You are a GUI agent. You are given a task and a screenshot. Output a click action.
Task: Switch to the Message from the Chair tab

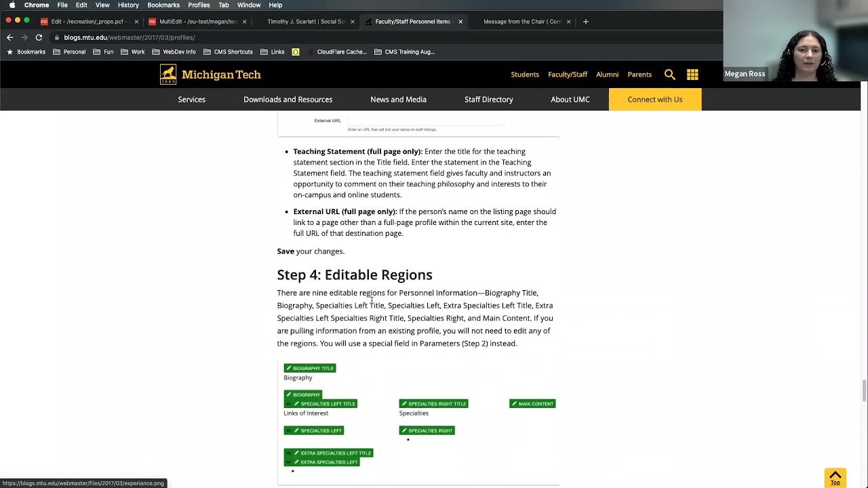pos(521,22)
